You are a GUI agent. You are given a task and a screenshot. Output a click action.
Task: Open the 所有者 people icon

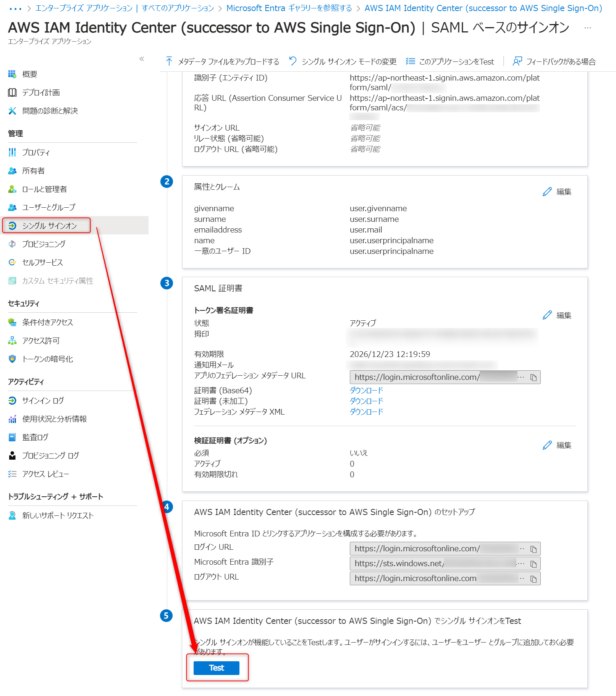(12, 171)
